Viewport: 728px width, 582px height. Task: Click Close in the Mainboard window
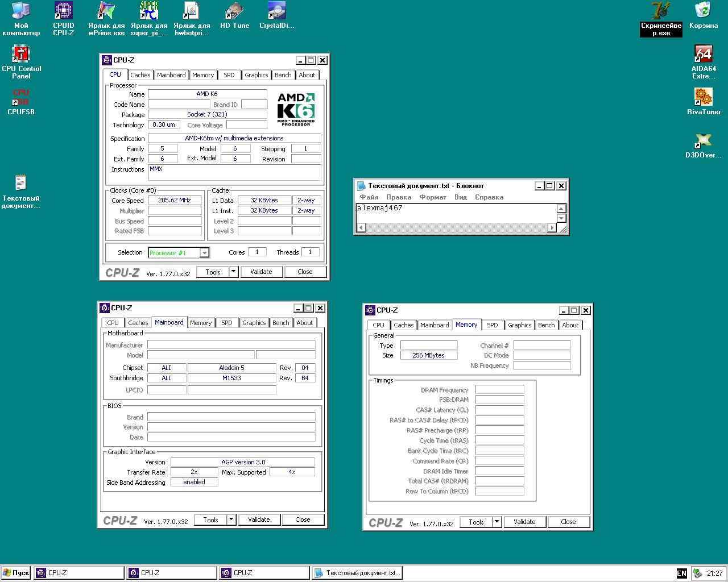coord(303,519)
